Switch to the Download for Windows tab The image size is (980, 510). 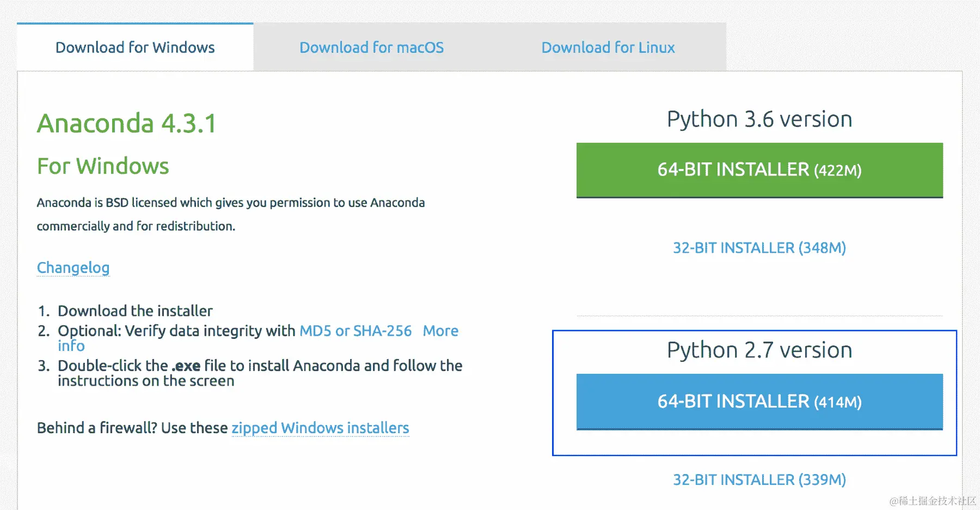(135, 47)
